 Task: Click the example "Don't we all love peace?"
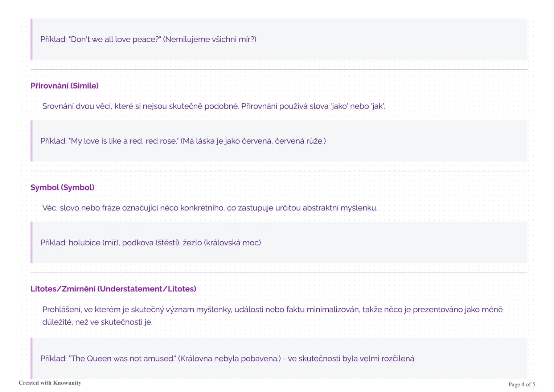pos(148,39)
